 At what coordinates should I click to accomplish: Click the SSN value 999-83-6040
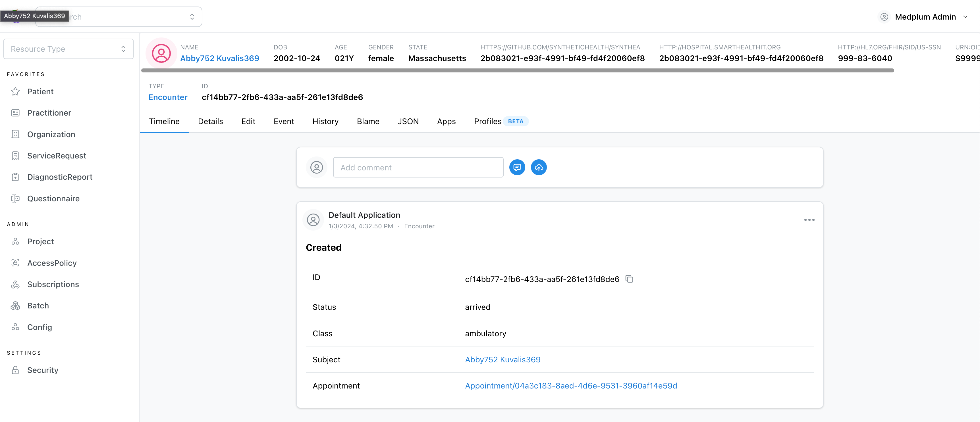(865, 58)
